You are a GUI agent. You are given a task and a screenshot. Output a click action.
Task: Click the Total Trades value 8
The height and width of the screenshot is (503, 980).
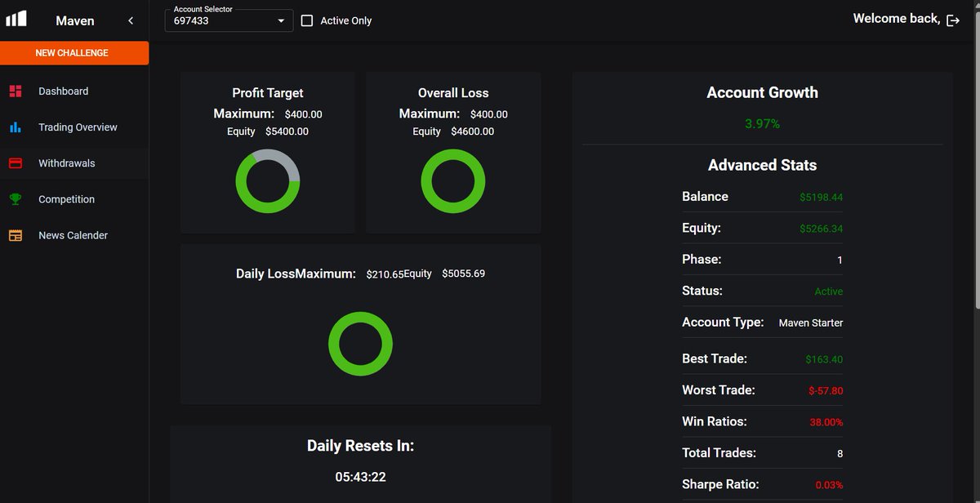point(840,453)
